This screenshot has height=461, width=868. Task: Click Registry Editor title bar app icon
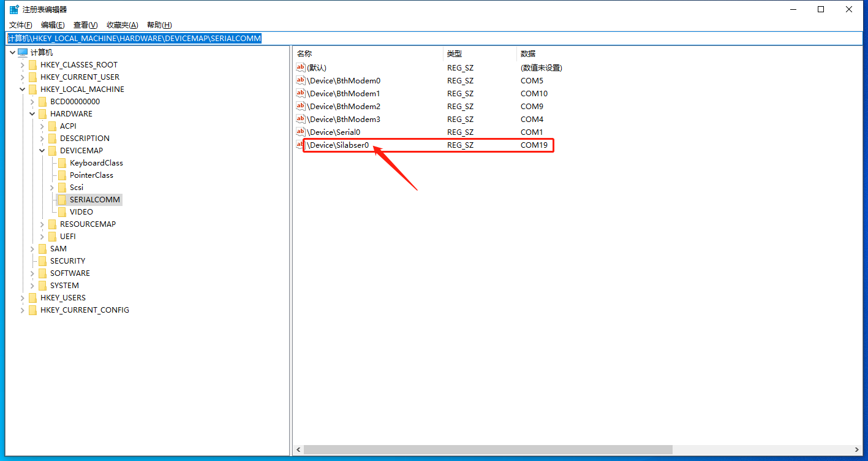click(x=14, y=9)
